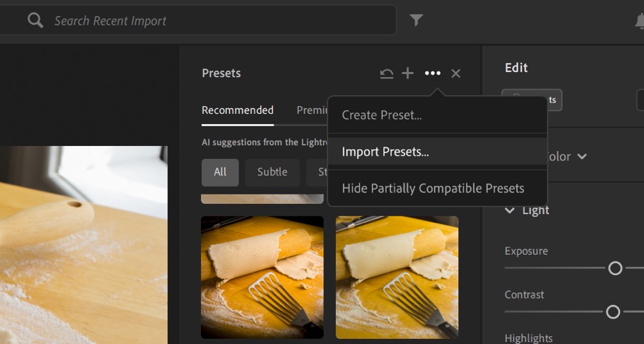The width and height of the screenshot is (644, 344).
Task: Click the three-dot more options icon
Action: coord(433,73)
